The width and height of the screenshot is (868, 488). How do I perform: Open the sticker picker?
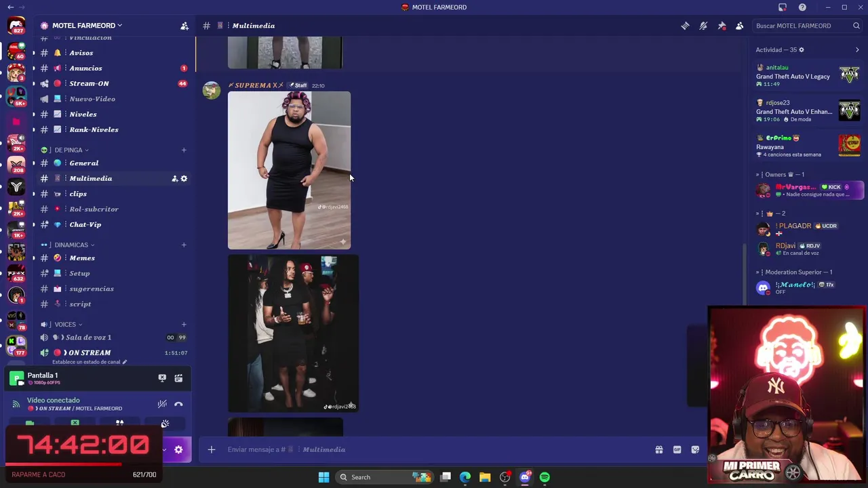click(x=695, y=449)
